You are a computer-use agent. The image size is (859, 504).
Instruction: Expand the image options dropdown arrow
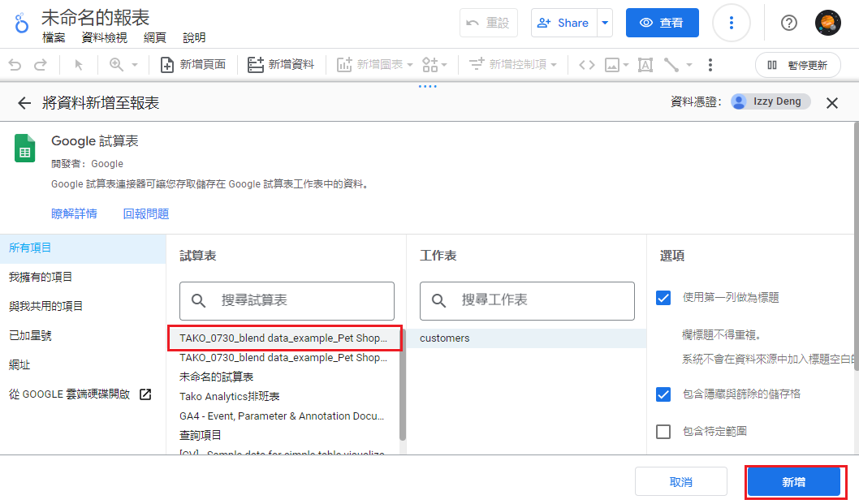click(x=626, y=65)
